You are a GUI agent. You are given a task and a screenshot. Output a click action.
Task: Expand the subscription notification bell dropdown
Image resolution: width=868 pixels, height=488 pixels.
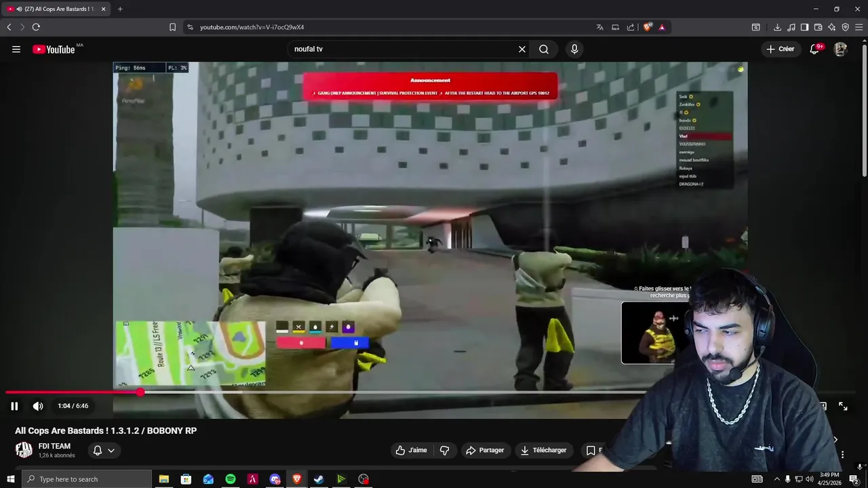click(104, 450)
